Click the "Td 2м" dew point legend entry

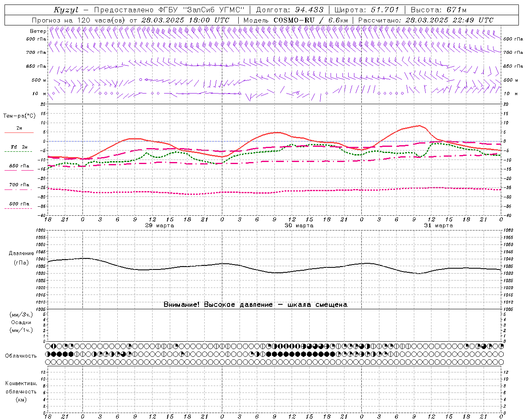(x=19, y=147)
